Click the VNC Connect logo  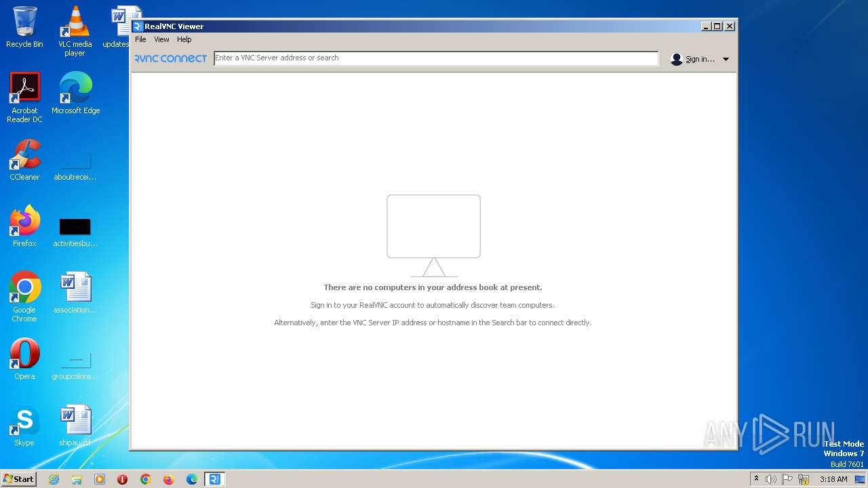[170, 58]
